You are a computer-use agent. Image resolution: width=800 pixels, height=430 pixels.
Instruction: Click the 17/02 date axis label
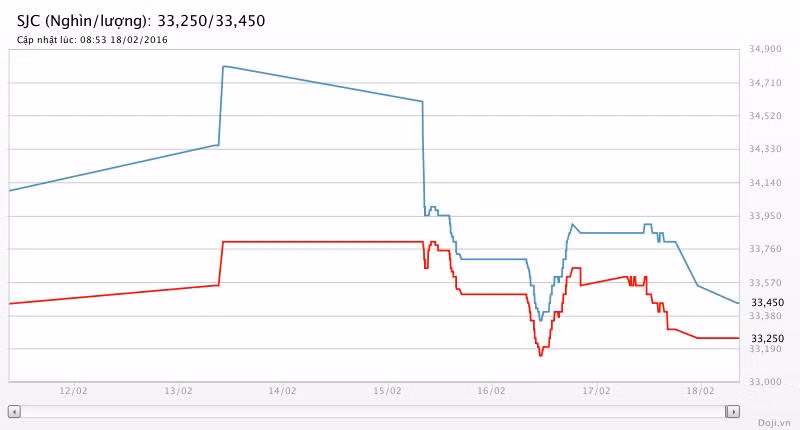click(596, 391)
